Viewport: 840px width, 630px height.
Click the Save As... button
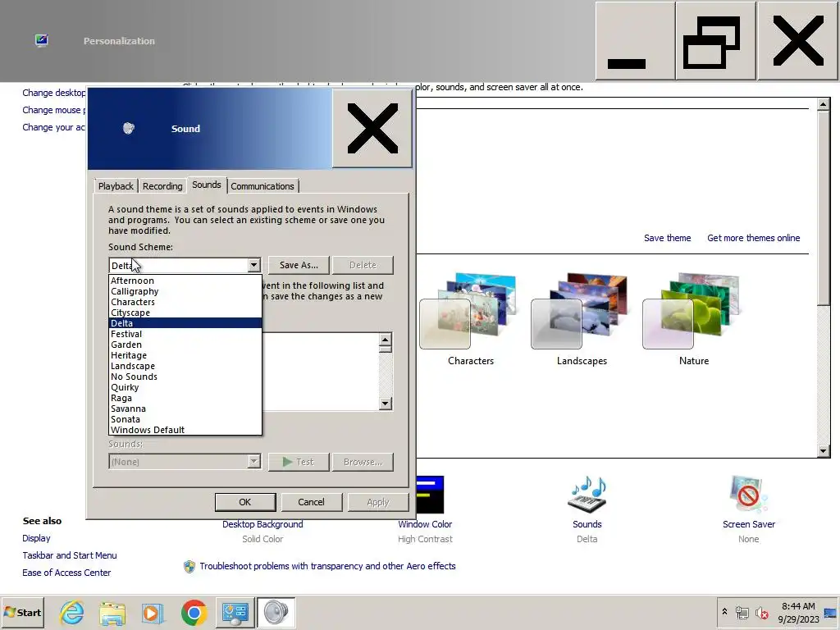click(x=299, y=265)
